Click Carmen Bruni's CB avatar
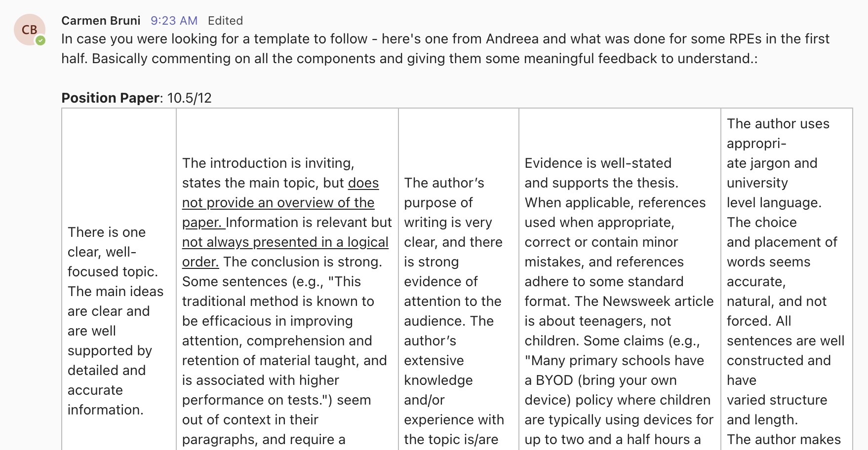868x450 pixels. point(29,30)
